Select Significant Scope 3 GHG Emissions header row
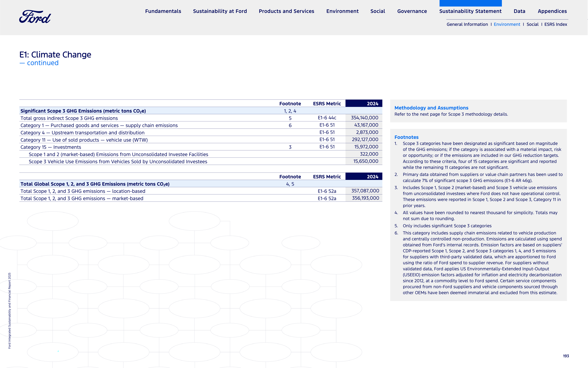Screen dimensions: 588x368 click(201, 111)
